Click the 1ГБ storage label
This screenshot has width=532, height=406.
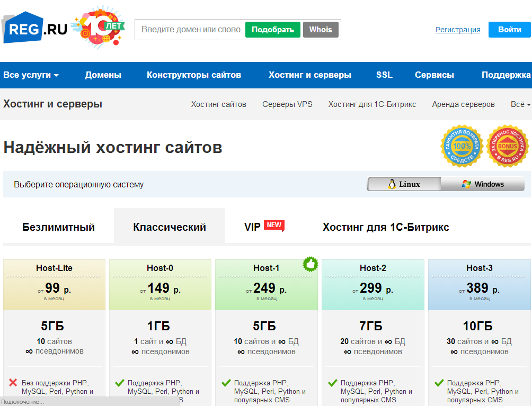tap(158, 326)
